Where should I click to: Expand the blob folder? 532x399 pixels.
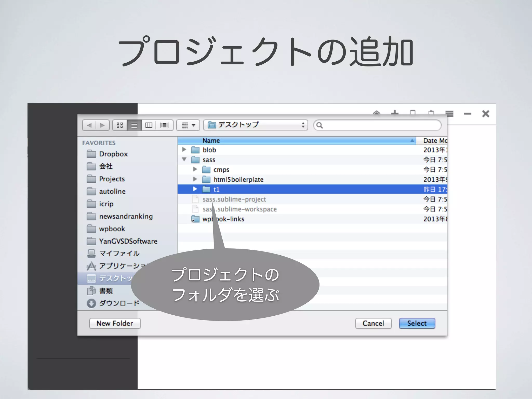pyautogui.click(x=184, y=150)
